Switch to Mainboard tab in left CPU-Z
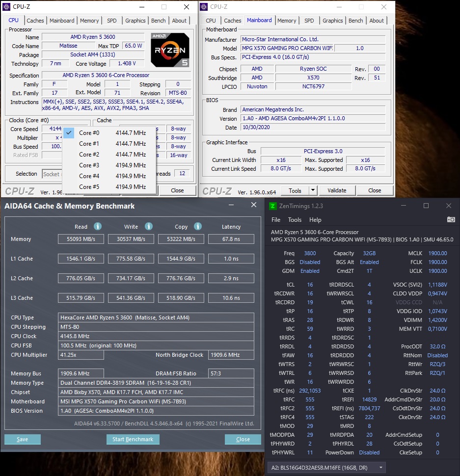The image size is (460, 476). tap(62, 21)
